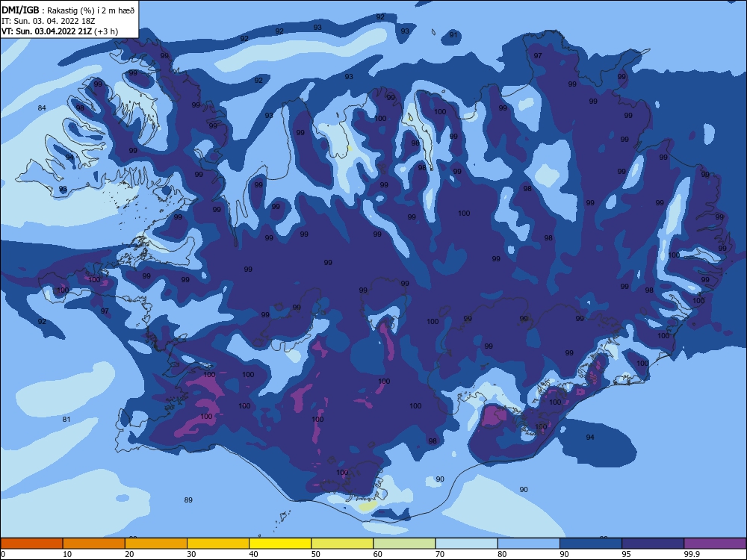The height and width of the screenshot is (560, 747).
Task: Click the 70–80 light blue legend swatch
Action: click(x=466, y=544)
